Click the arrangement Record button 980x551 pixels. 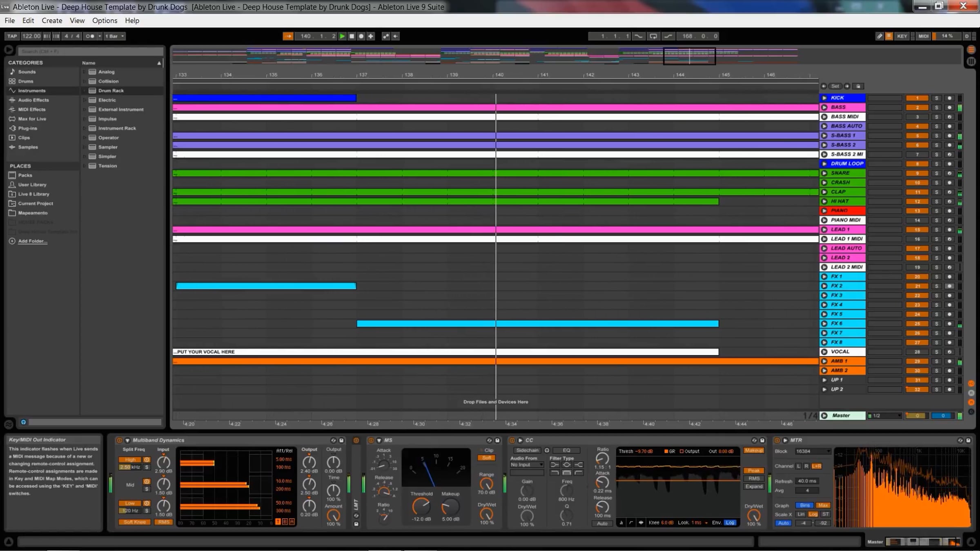coord(361,36)
